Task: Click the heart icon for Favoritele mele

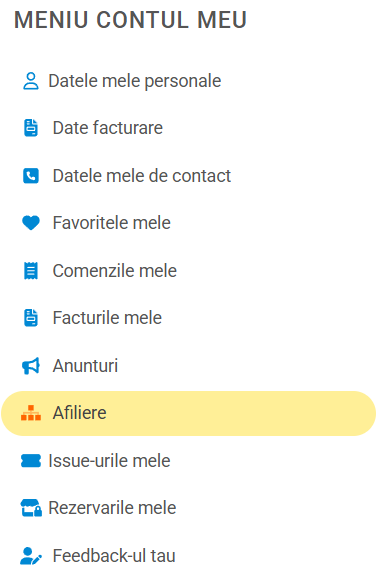Action: click(31, 223)
